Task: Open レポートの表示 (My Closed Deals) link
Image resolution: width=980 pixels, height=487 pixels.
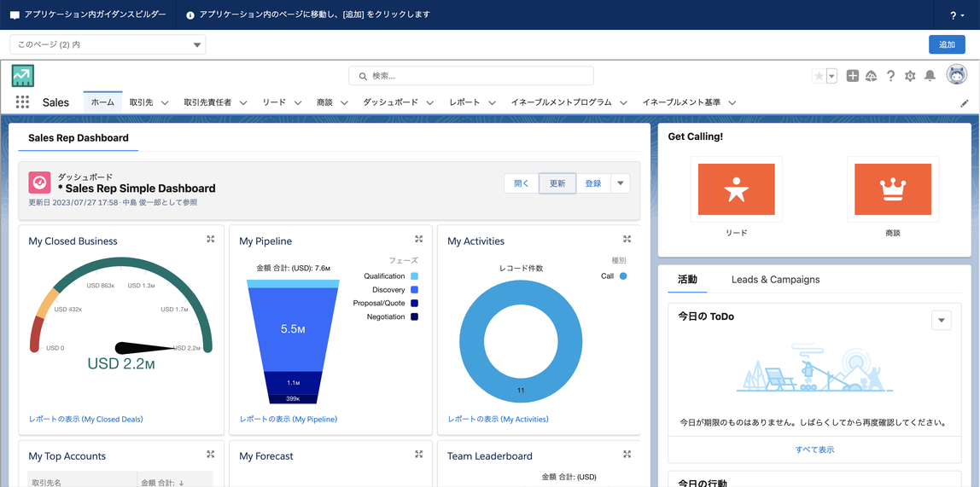Action: (x=85, y=419)
